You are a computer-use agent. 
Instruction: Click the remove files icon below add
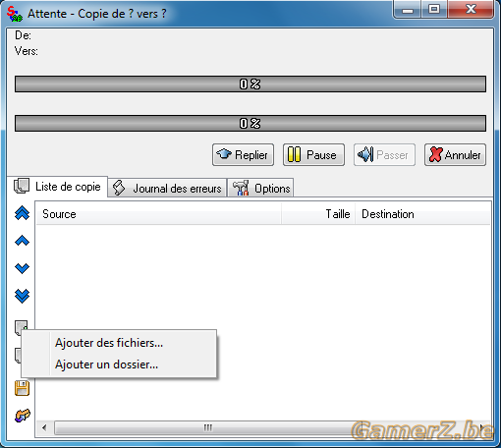pyautogui.click(x=18, y=356)
